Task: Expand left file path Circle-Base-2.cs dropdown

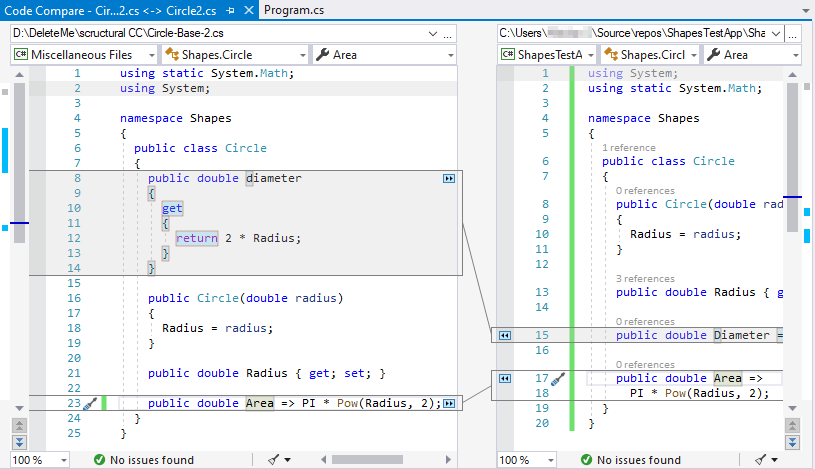Action: pyautogui.click(x=432, y=34)
